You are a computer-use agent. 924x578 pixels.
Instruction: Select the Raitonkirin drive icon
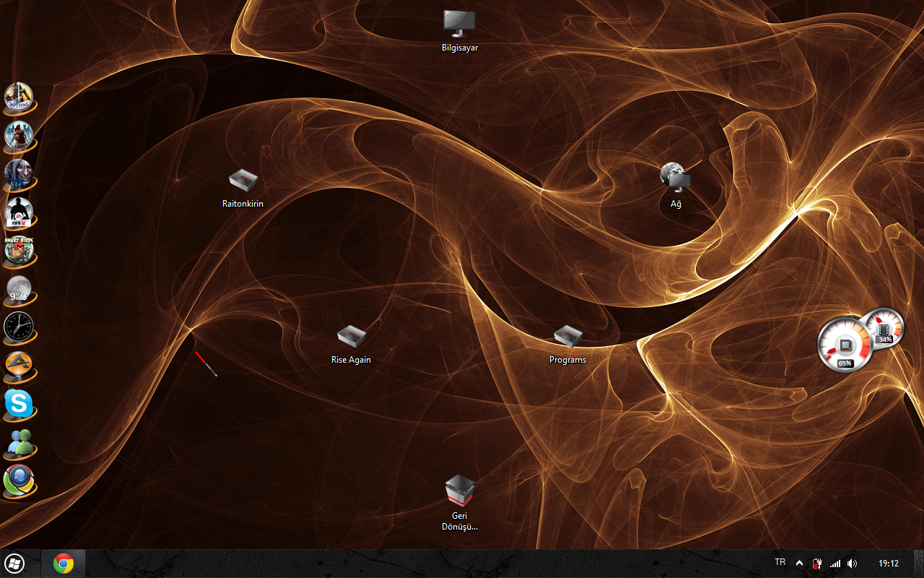click(243, 181)
